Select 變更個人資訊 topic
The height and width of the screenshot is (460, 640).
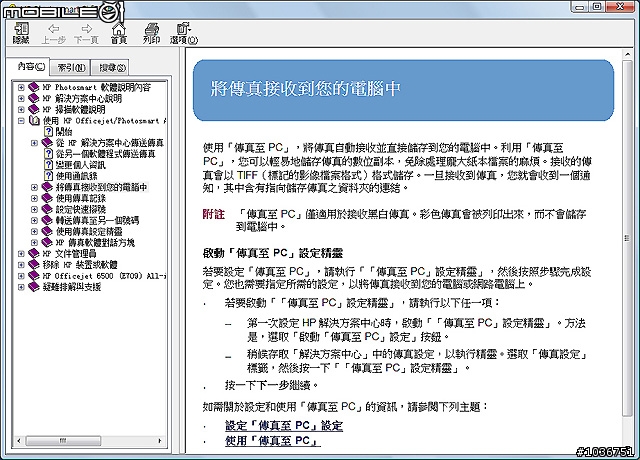(80, 165)
